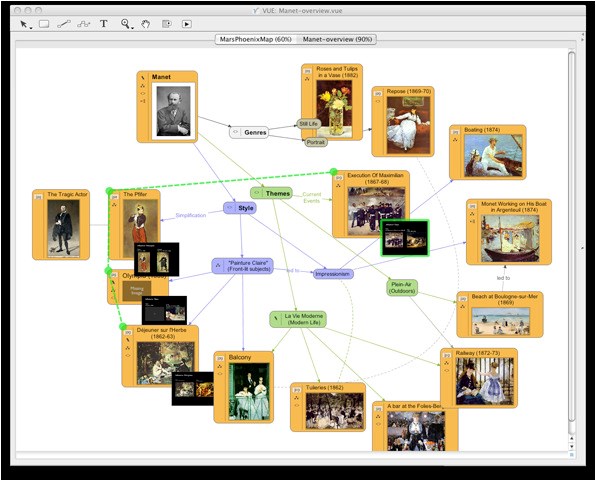Switch to Manet-overview tab
Image resolution: width=596 pixels, height=481 pixels.
[337, 39]
